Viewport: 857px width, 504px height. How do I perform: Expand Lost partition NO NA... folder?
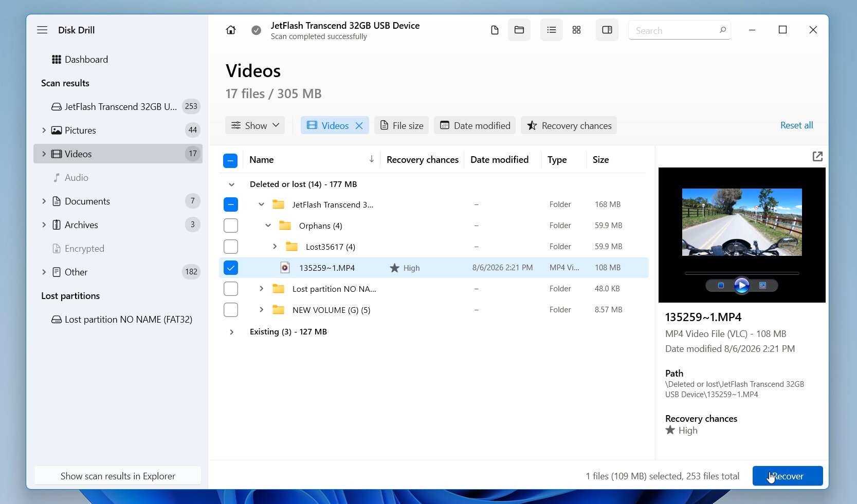[x=261, y=289]
